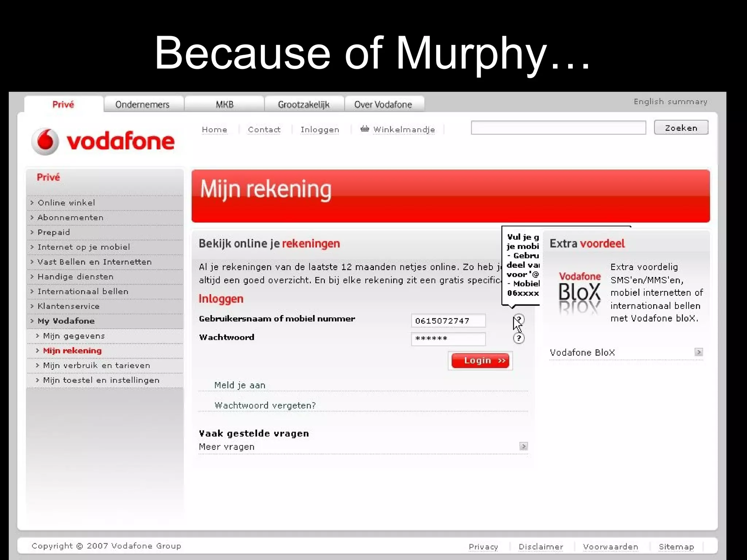This screenshot has width=747, height=560.
Task: Open the Vodafone BloX link
Action: (582, 353)
